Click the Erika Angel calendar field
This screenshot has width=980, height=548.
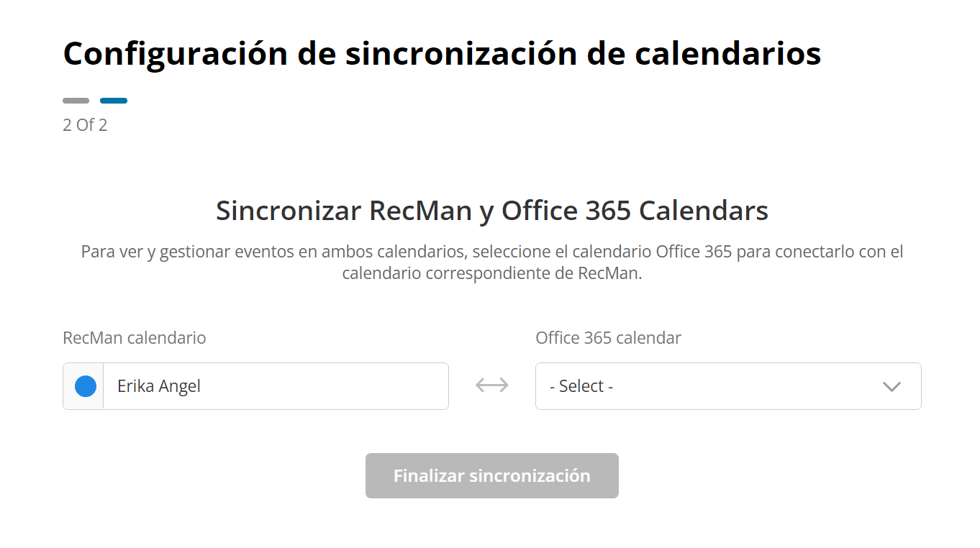(x=275, y=386)
